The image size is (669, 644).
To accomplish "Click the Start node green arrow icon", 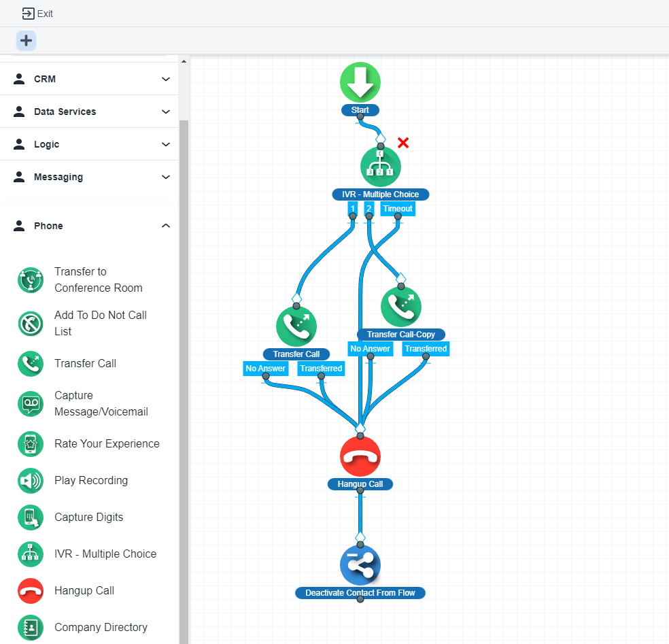I will pos(360,82).
